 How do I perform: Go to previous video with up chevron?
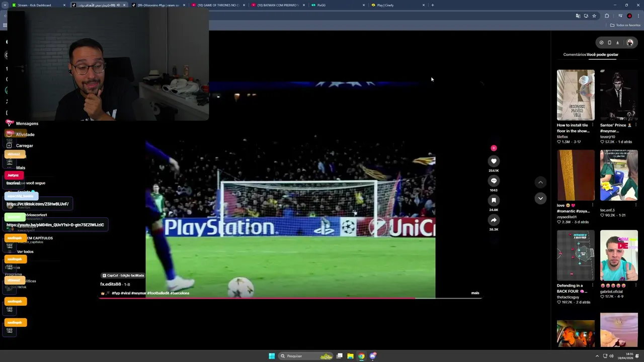[540, 182]
